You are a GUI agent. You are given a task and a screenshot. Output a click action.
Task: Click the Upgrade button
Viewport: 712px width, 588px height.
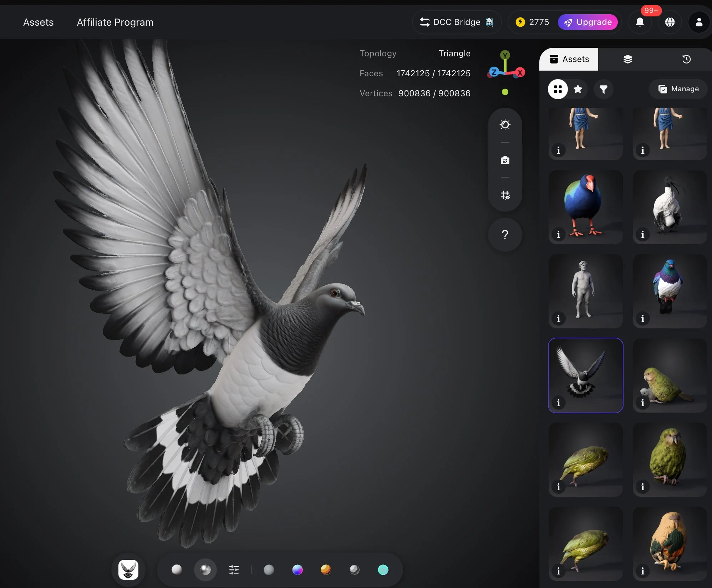[588, 22]
